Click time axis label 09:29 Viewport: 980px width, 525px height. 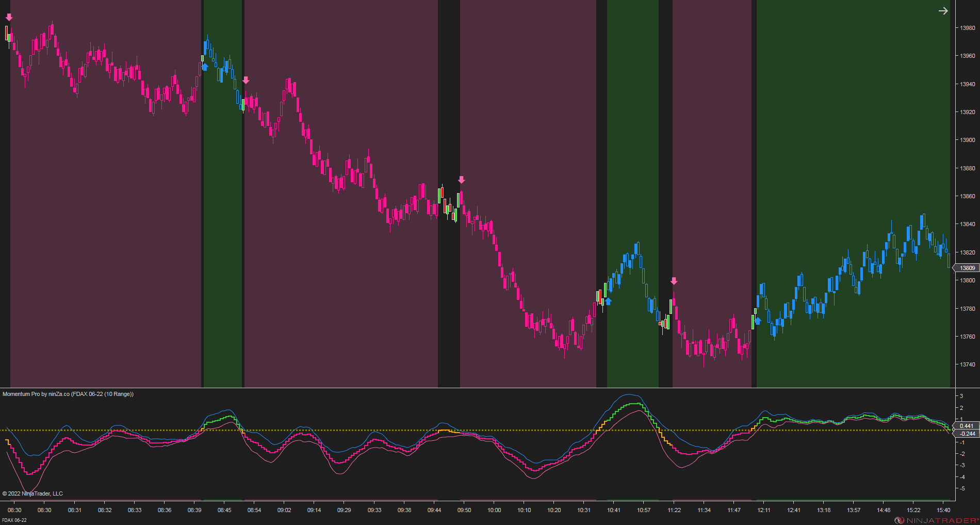(344, 510)
